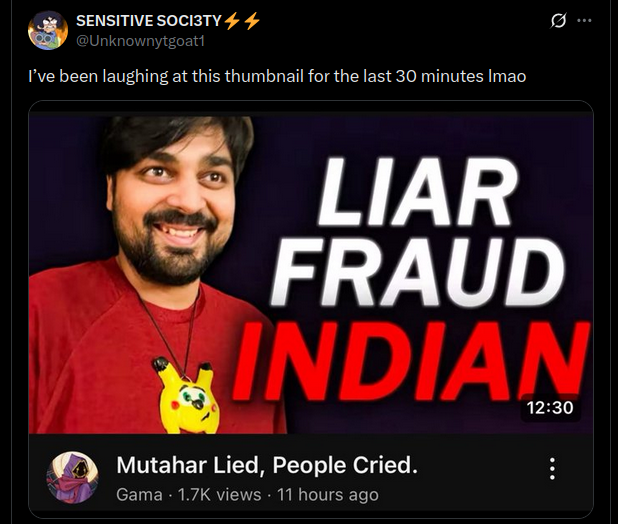The width and height of the screenshot is (618, 524).
Task: Click the smiling man's face in the thumbnail
Action: coord(175,205)
